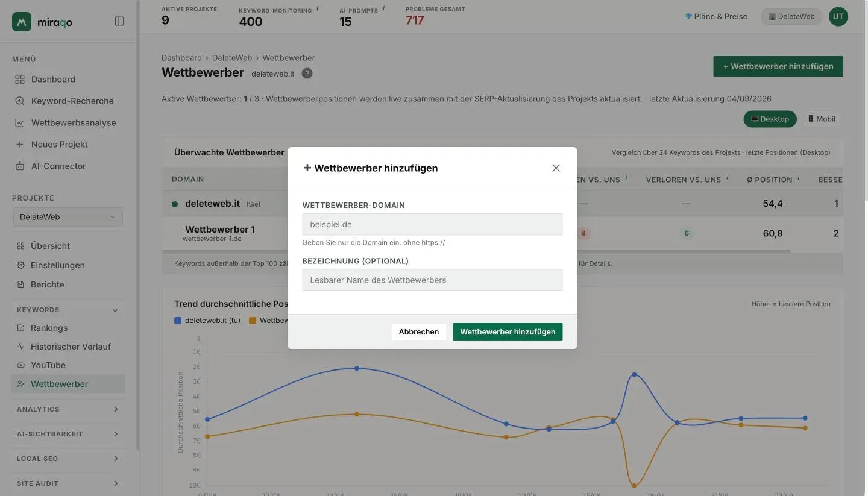Click the plus icon beside Neues Projekt
The width and height of the screenshot is (868, 496).
point(20,145)
